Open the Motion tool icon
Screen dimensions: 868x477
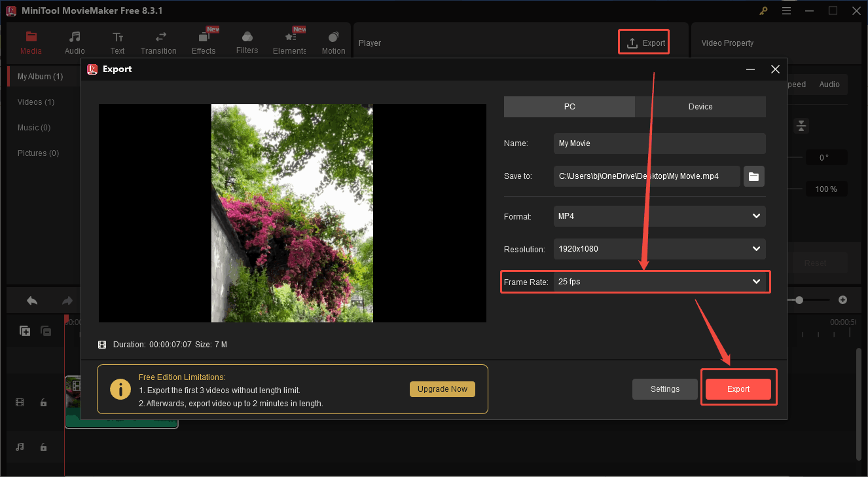(333, 37)
